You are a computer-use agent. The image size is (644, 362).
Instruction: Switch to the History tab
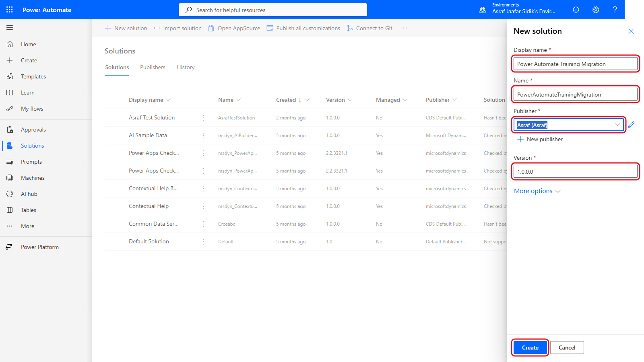[x=186, y=67]
